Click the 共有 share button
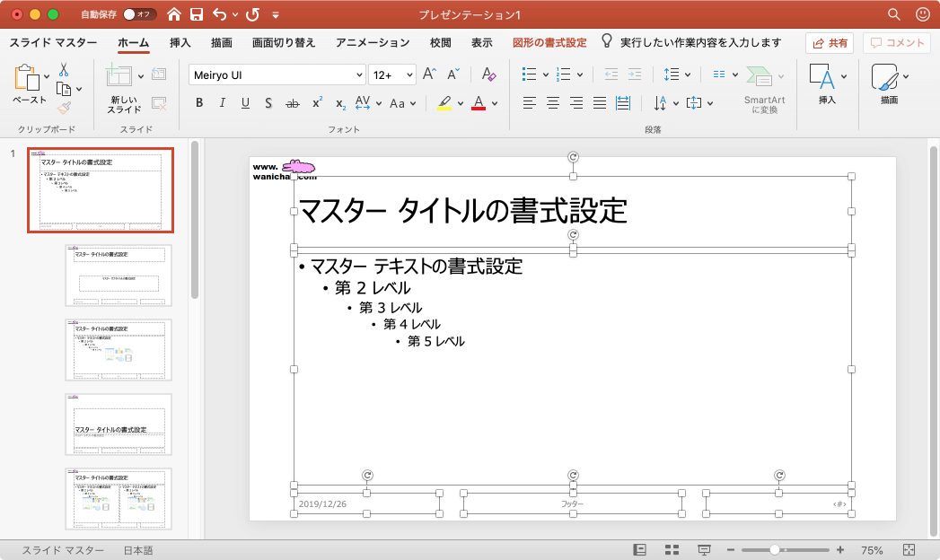 click(829, 42)
